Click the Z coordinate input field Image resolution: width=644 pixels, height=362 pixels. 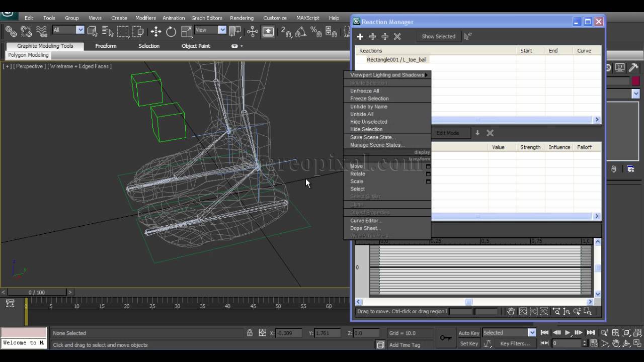[x=366, y=333]
